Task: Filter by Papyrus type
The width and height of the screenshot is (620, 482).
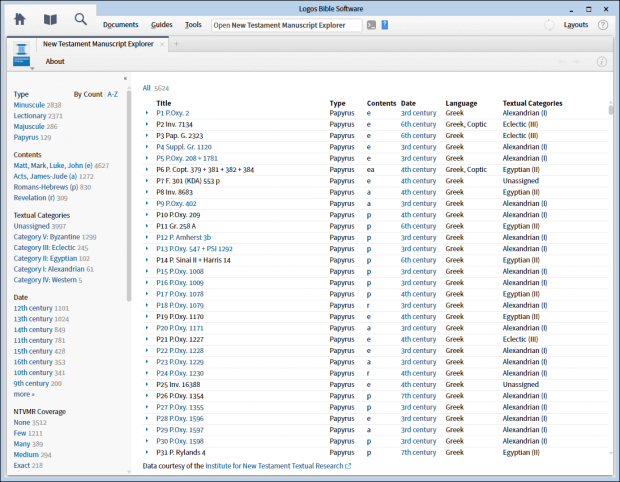Action: pos(26,137)
